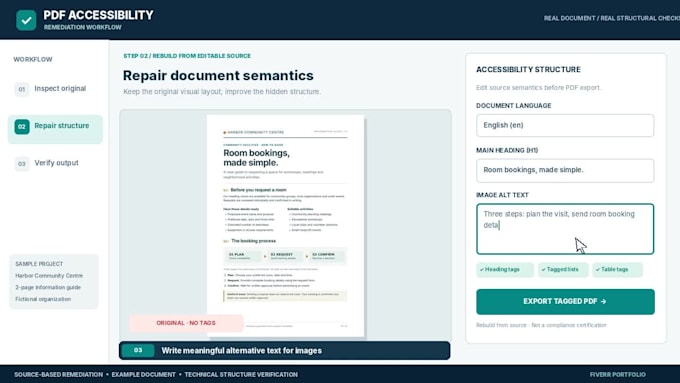Toggle the Table tags chip

pos(617,269)
